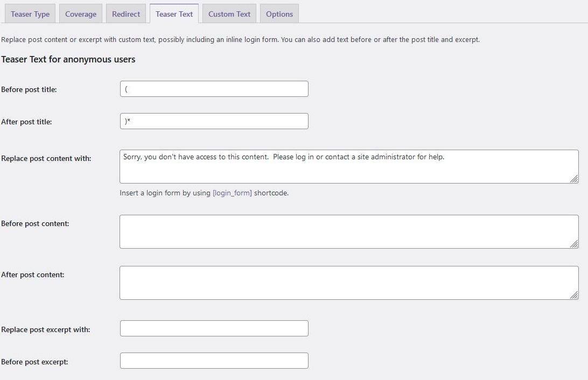Click inside the Before post content textarea

click(348, 231)
